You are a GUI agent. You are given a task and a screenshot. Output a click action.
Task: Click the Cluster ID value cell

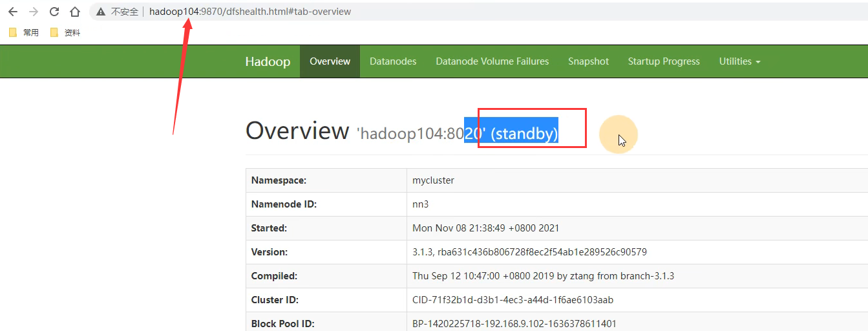coord(513,300)
